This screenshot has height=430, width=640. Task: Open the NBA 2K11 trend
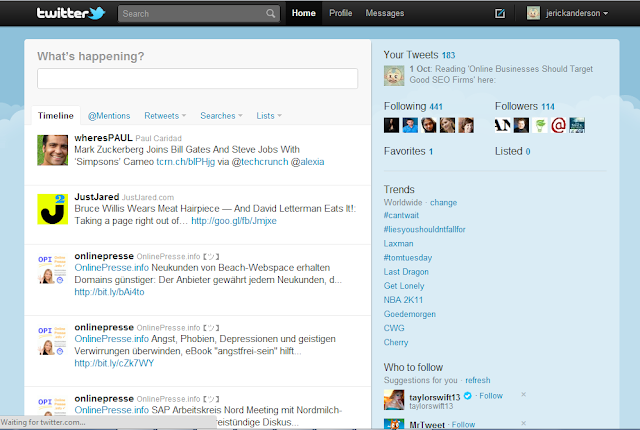[403, 300]
